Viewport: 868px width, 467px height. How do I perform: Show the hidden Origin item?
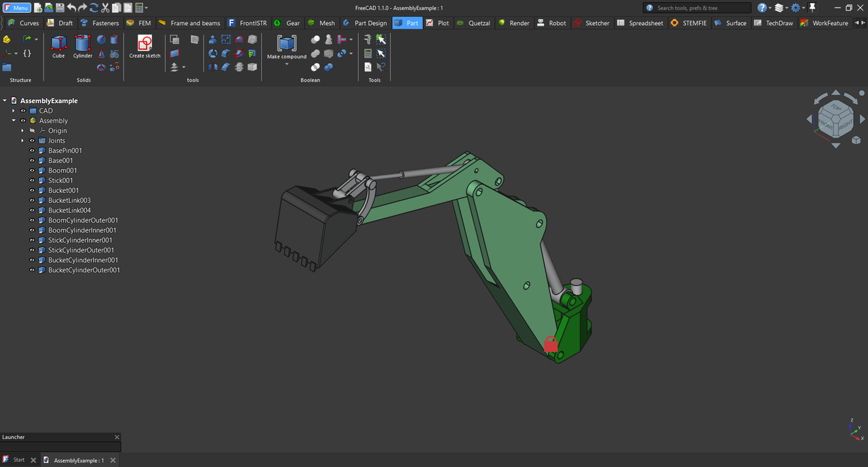click(32, 131)
